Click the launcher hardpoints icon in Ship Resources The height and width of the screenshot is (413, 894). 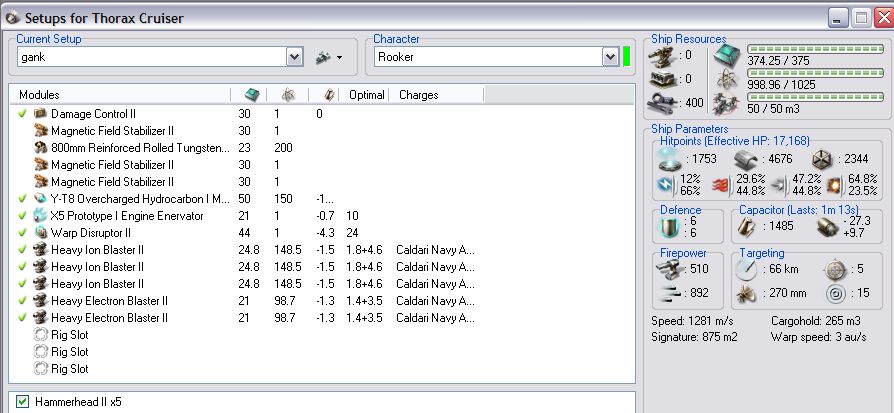pos(661,79)
